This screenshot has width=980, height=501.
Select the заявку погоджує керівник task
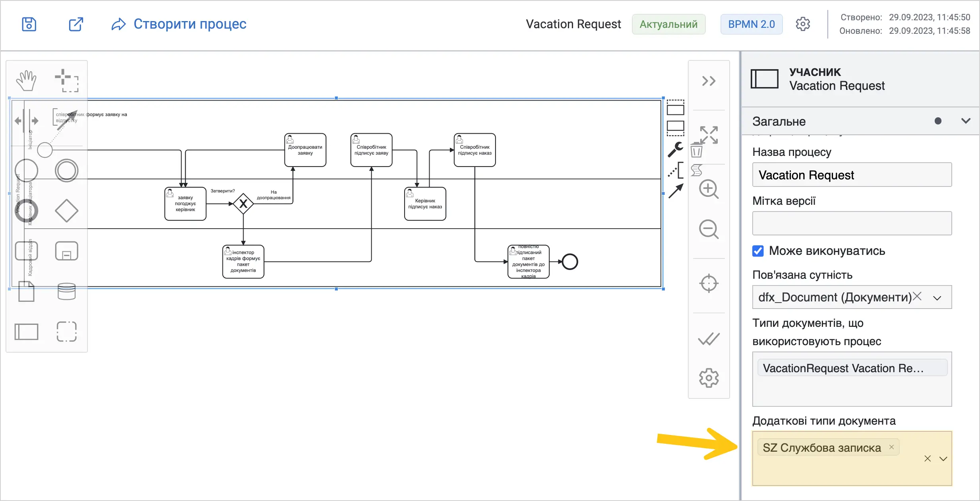185,204
